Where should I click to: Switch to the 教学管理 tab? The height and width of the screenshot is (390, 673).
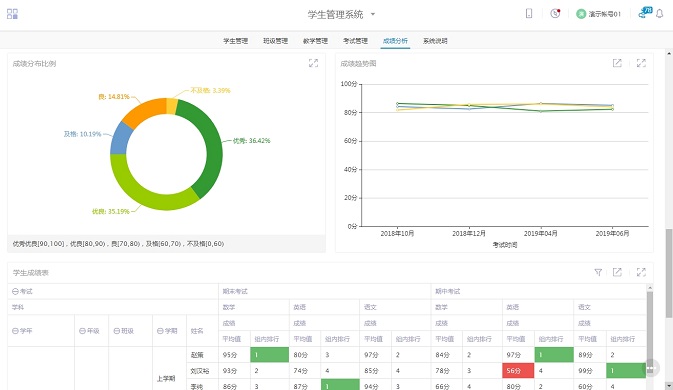point(315,41)
